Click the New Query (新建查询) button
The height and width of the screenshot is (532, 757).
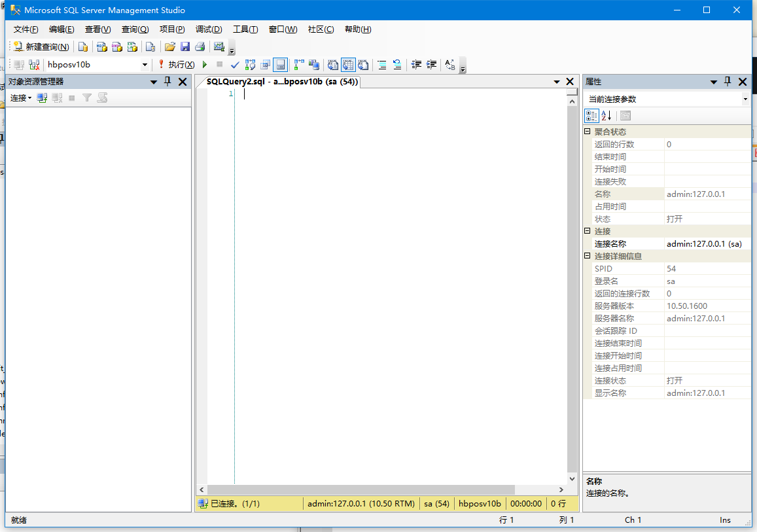pos(41,47)
